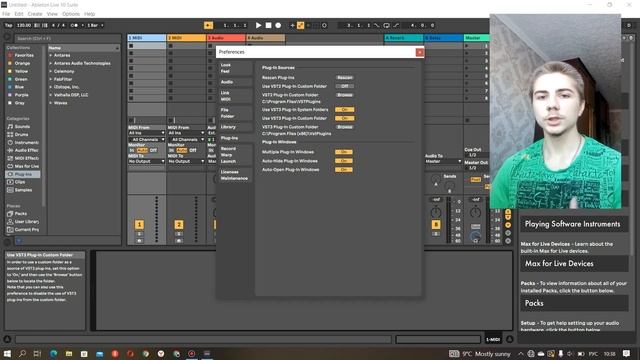Select Favorites red collection
640x360 pixels.
click(x=24, y=55)
